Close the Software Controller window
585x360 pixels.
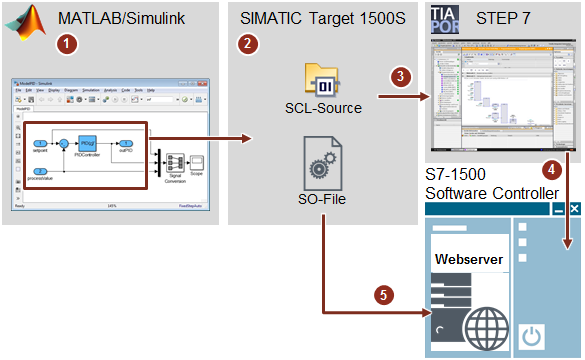[575, 209]
